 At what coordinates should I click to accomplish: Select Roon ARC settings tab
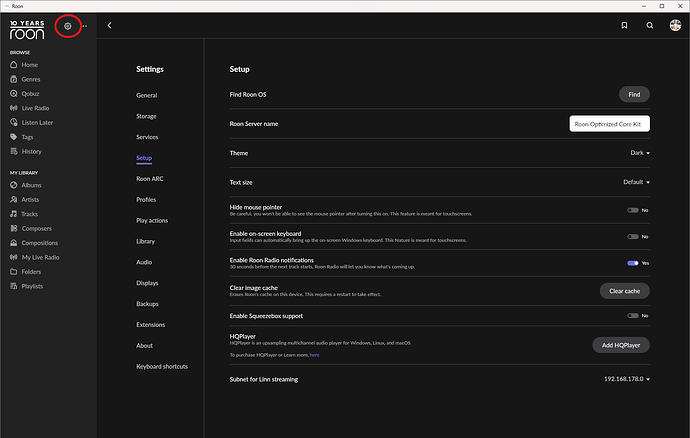pos(150,179)
